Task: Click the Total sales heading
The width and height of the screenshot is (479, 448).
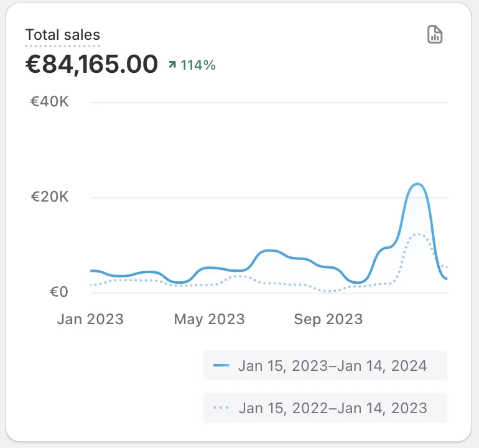Action: point(63,35)
